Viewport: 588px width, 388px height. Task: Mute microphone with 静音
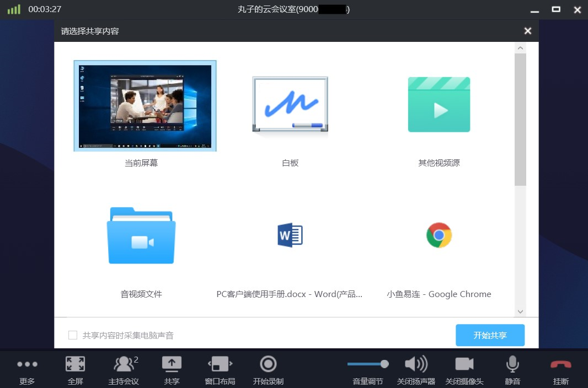[x=512, y=370]
